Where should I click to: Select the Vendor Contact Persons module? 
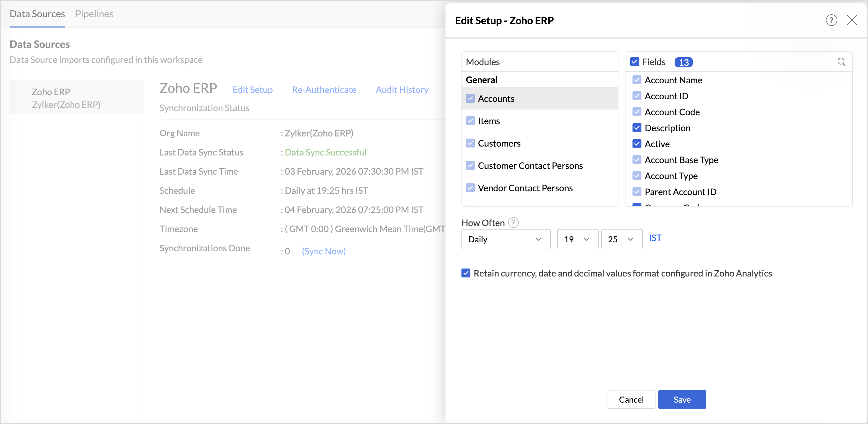coord(525,188)
